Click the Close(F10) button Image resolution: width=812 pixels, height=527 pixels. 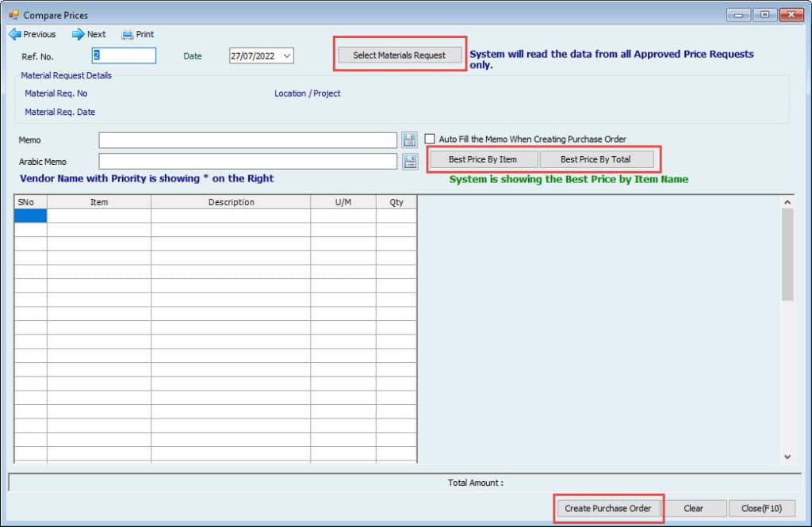pos(761,508)
